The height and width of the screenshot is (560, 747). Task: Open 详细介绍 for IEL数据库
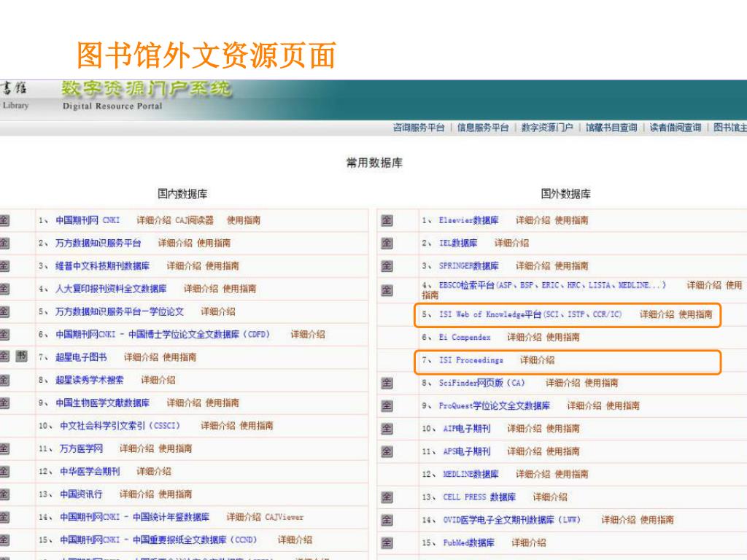[511, 243]
